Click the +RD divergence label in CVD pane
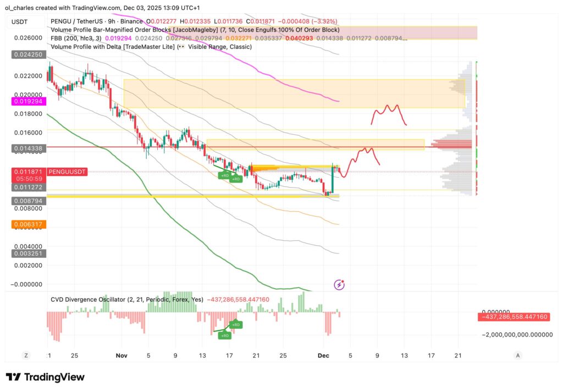This screenshot has width=563, height=392. coord(235,325)
